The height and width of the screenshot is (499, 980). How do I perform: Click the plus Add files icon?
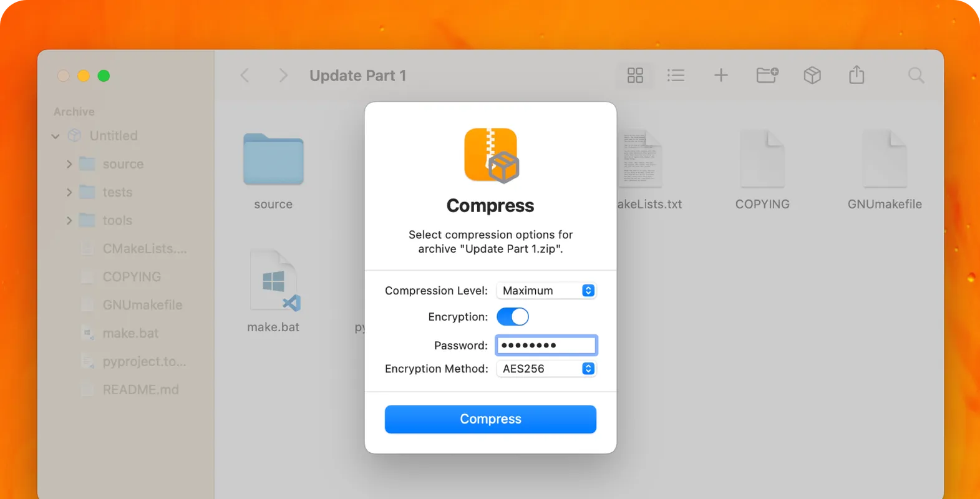click(720, 75)
